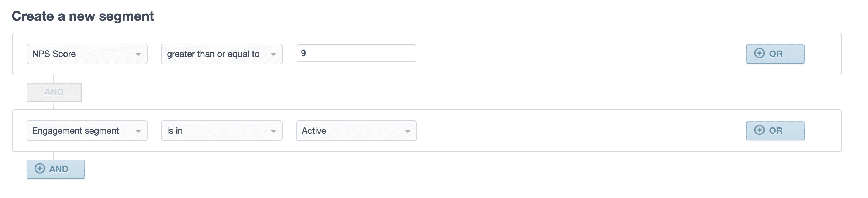The image size is (868, 198).
Task: Add a new AND condition group
Action: 56,169
